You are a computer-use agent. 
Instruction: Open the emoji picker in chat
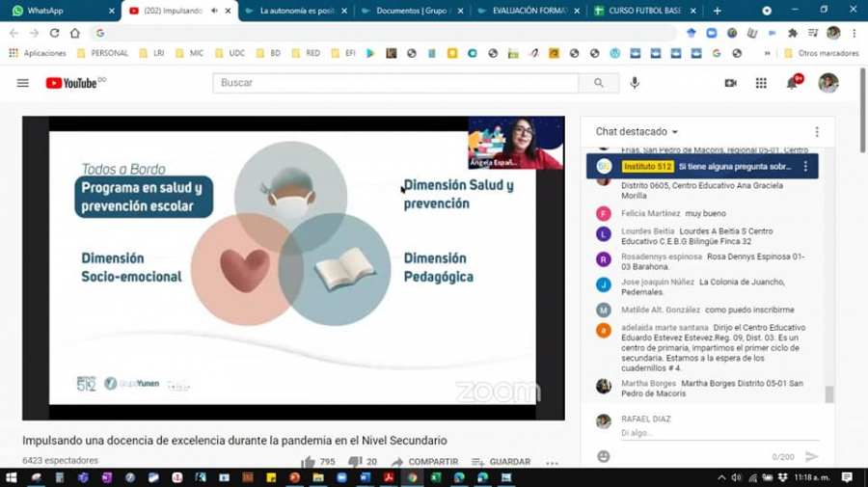604,456
